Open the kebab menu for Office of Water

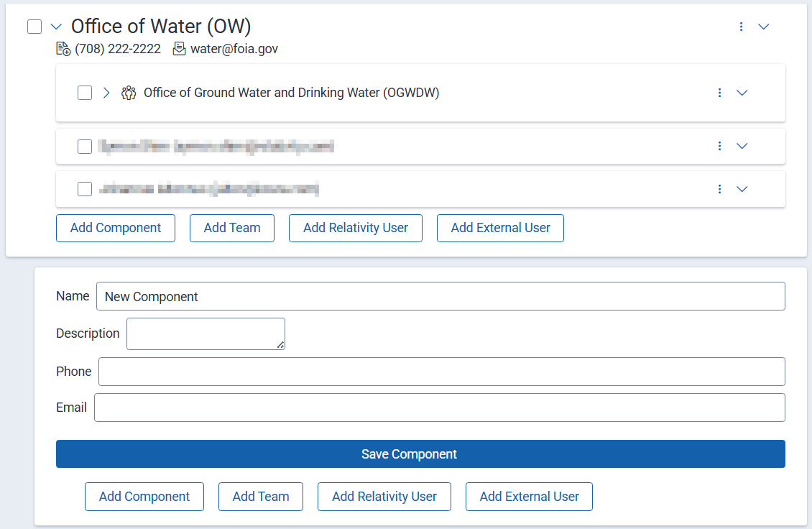(x=741, y=27)
